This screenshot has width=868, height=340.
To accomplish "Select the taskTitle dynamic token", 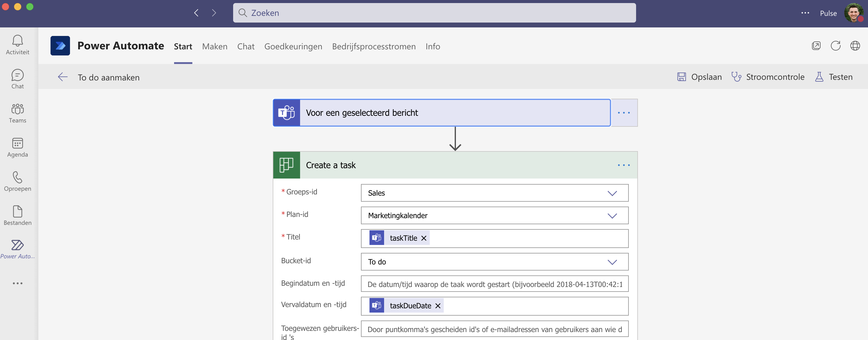I will coord(399,238).
